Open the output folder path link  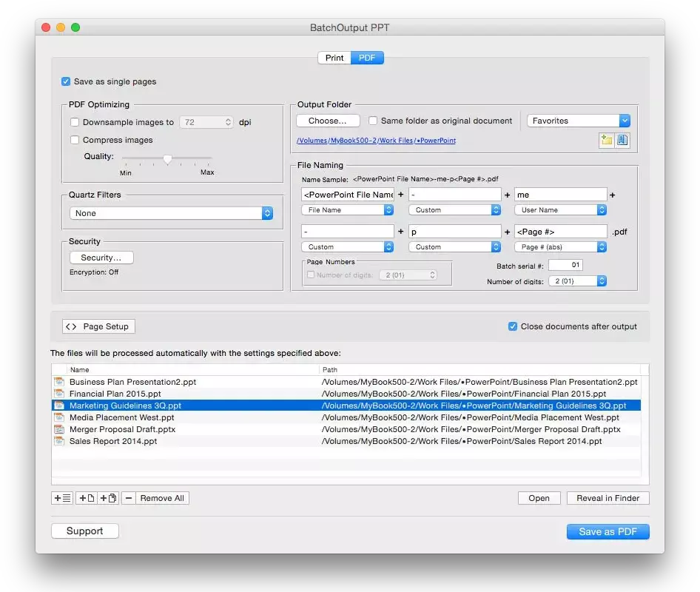pos(376,141)
